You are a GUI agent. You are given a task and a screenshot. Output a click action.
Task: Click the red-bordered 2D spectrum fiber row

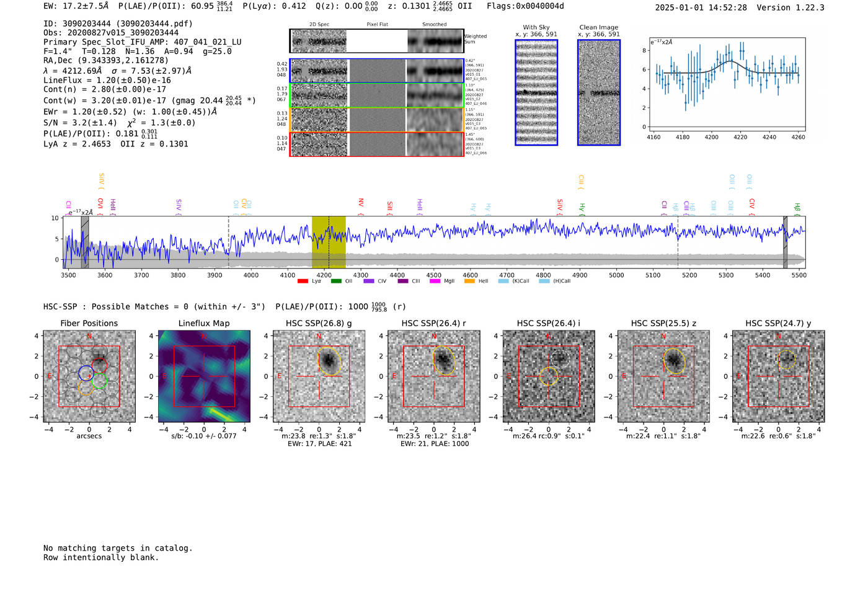tap(377, 144)
